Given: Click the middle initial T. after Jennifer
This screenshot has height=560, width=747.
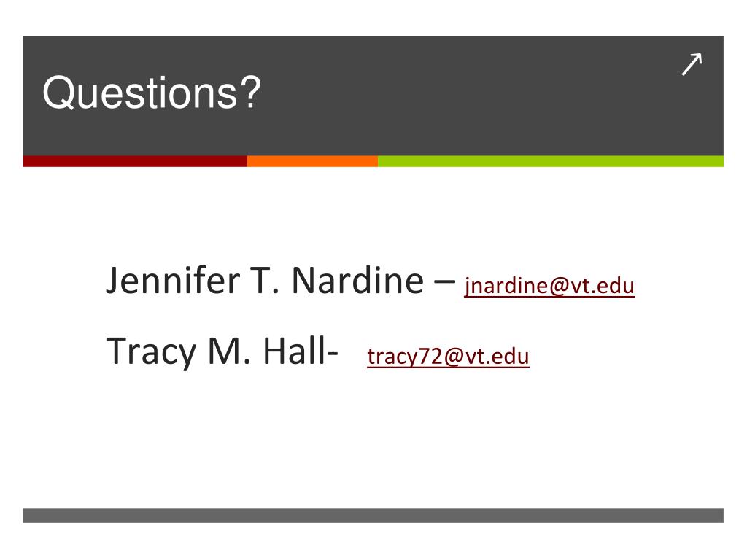Looking at the screenshot, I should pos(266,281).
